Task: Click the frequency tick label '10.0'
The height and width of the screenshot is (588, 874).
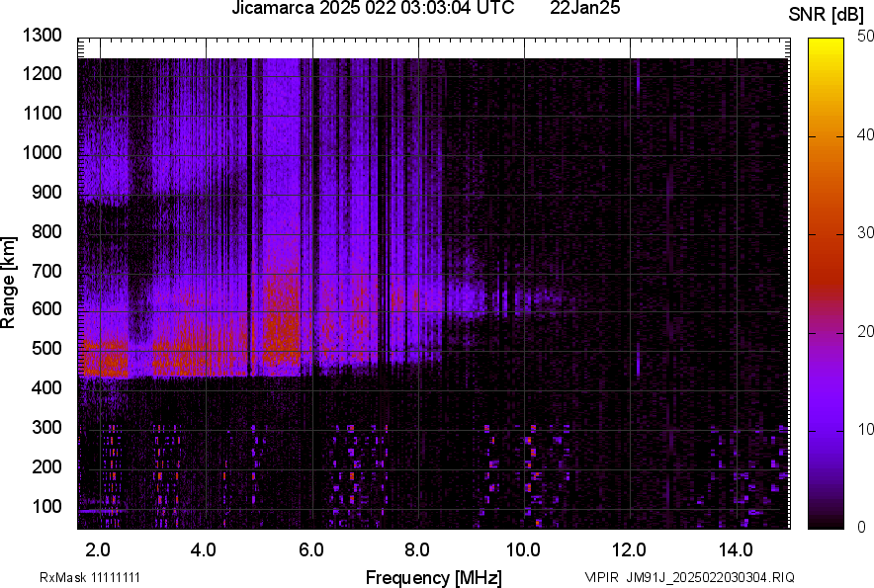Action: coord(523,550)
